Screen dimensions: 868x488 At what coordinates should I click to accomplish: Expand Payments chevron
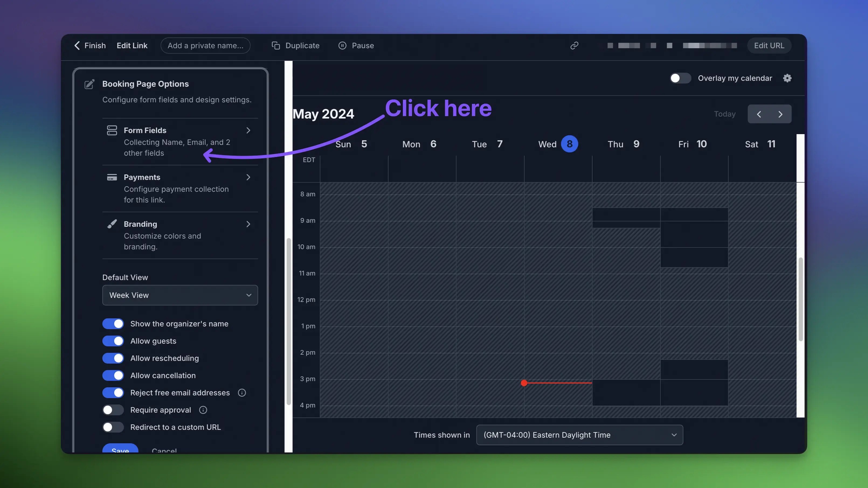[248, 177]
